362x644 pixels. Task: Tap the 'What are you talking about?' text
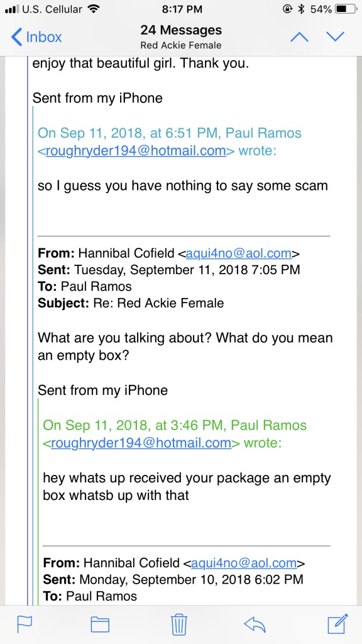pos(125,338)
